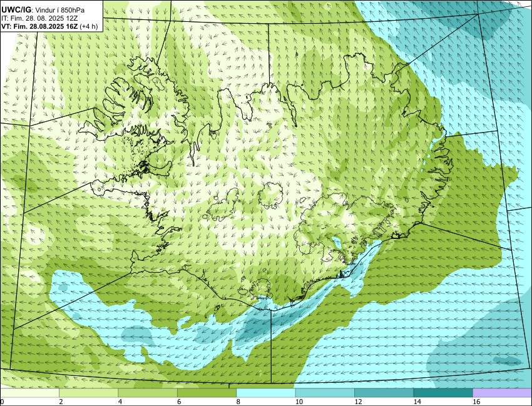The height and width of the screenshot is (406, 532).
Task: Click the legend value '16'
Action: pos(476,402)
